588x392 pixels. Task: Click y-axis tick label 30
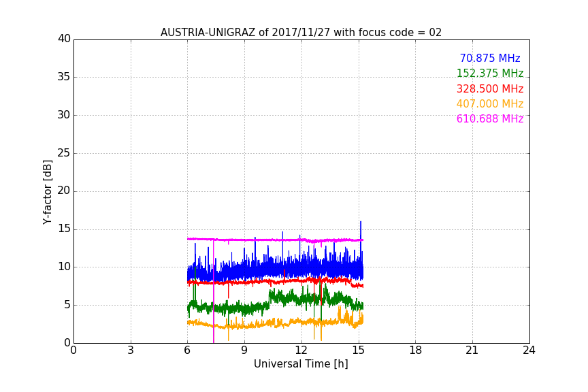pyautogui.click(x=64, y=115)
